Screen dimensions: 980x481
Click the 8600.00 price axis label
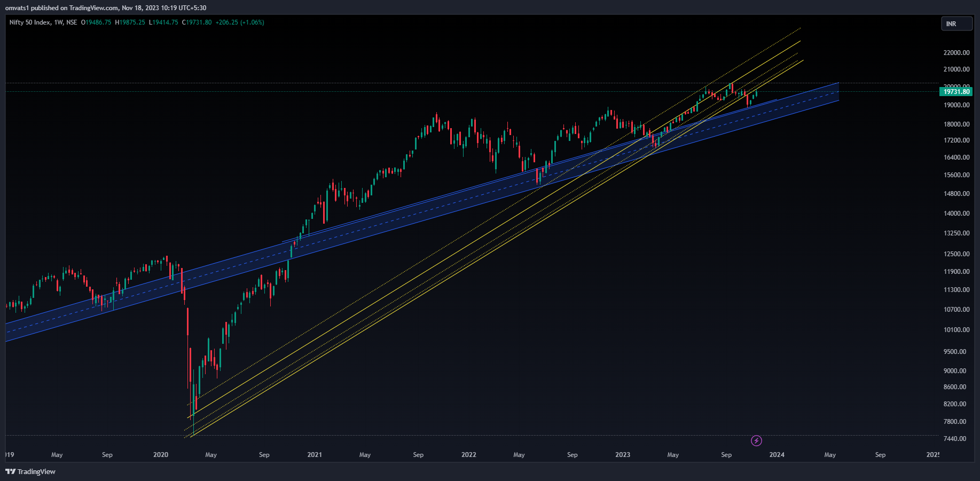point(955,387)
